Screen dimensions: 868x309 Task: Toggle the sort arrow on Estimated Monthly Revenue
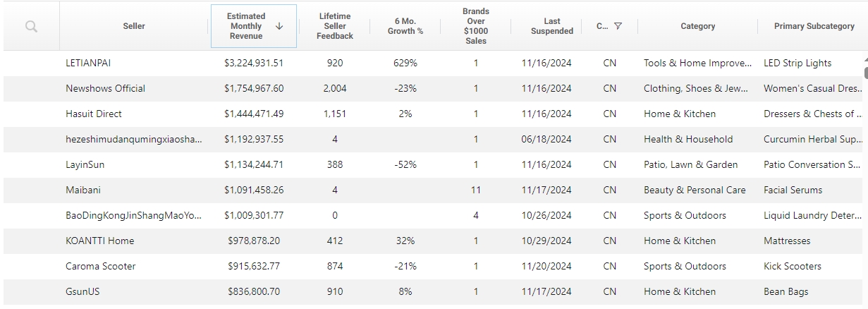(279, 26)
